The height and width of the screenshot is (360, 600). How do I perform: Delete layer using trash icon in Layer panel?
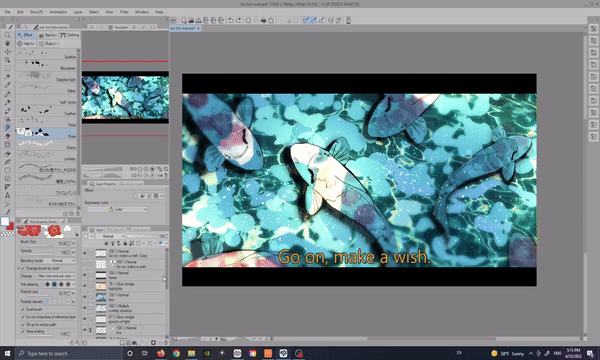coord(166,343)
